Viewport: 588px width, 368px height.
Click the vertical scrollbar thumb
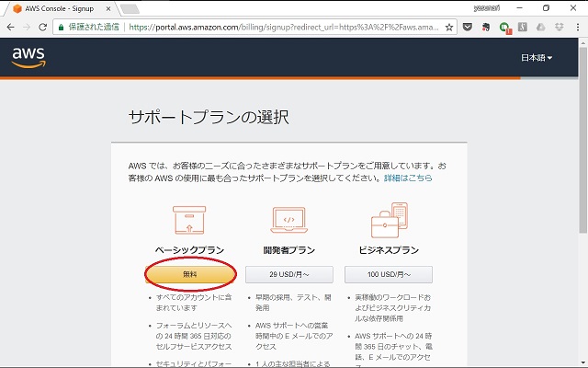[583, 139]
